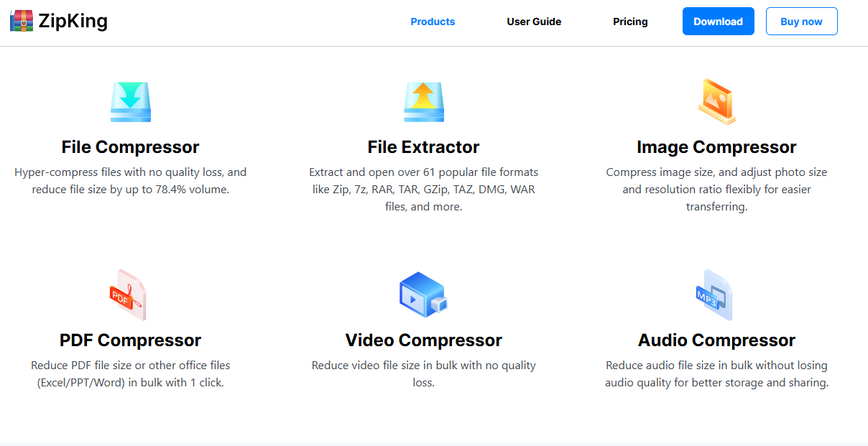
Task: Click the ZipKing brand name text
Action: tap(73, 22)
